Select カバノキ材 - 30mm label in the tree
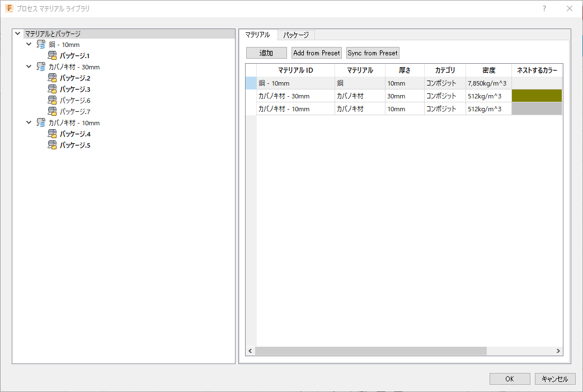This screenshot has height=392, width=583. (x=74, y=67)
